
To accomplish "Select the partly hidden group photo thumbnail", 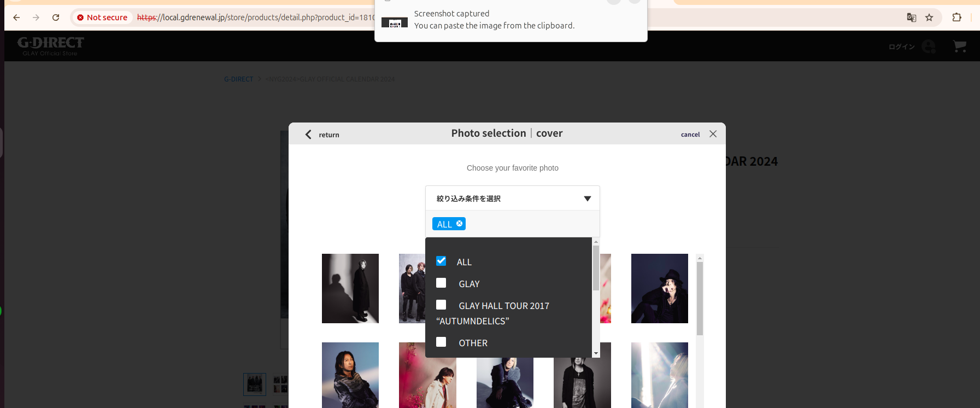I will pos(412,288).
